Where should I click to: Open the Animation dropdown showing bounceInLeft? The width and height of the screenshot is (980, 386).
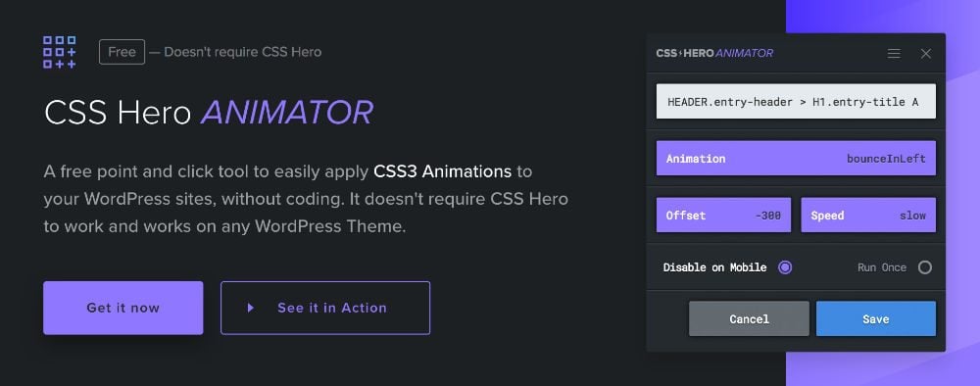(x=796, y=158)
